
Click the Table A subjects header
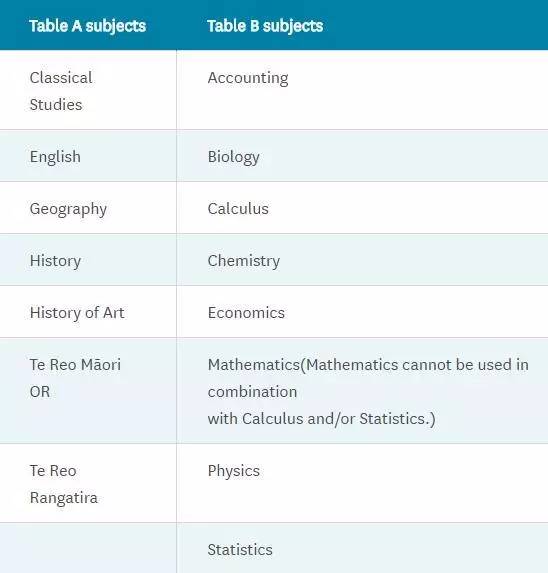[88, 26]
